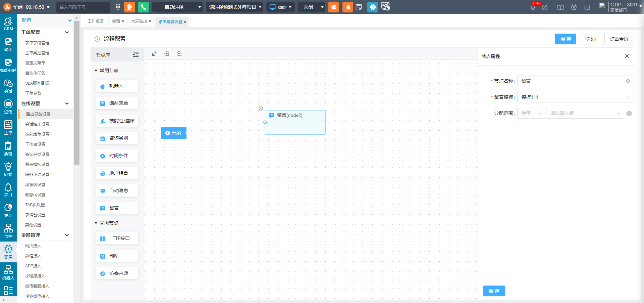This screenshot has height=303, width=644.
Task: Click the back arrow beside 流程配置
Action: tap(97, 39)
